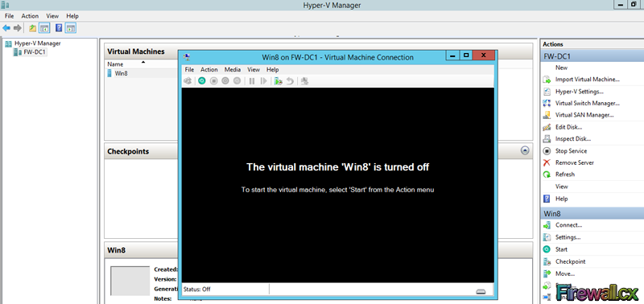Image resolution: width=644 pixels, height=304 pixels.
Task: Open the File menu in Hyper-V Manager
Action: tap(10, 16)
